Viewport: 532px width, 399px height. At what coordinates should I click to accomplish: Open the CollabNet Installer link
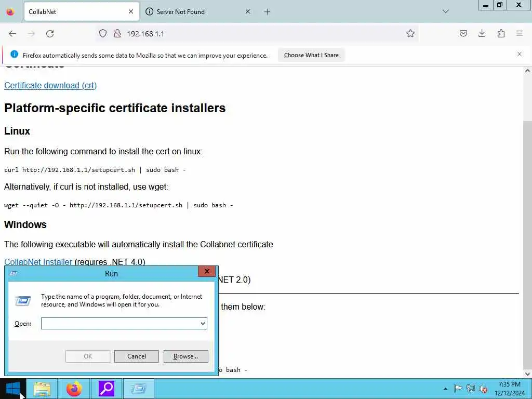tap(38, 262)
